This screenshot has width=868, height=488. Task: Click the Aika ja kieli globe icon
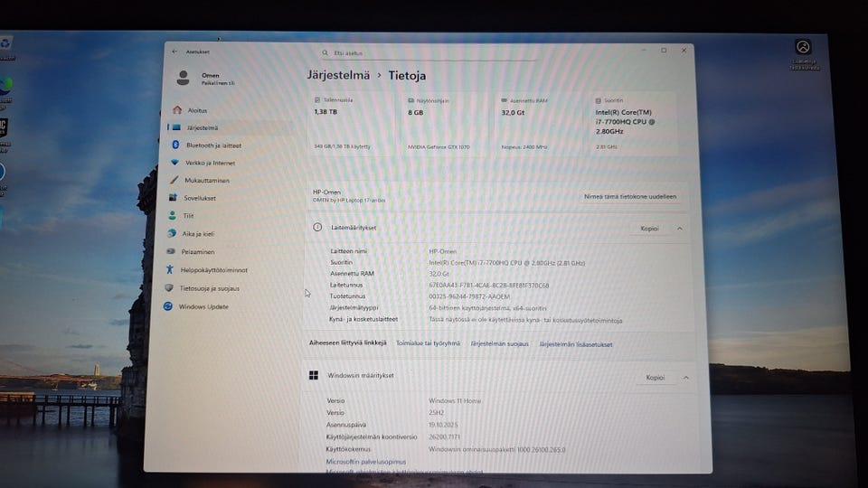(172, 233)
